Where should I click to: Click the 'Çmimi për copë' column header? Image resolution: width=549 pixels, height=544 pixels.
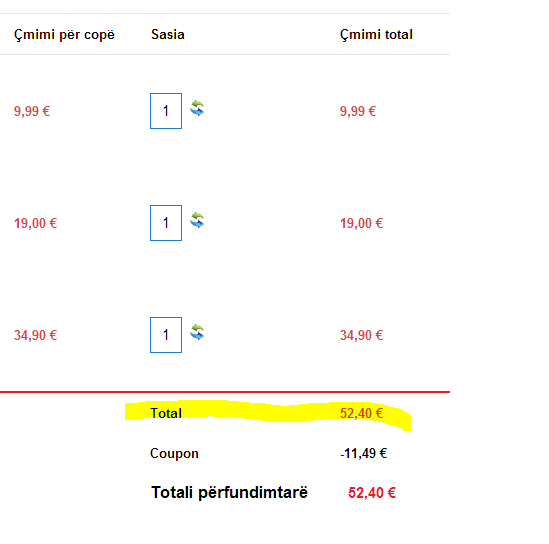click(64, 35)
